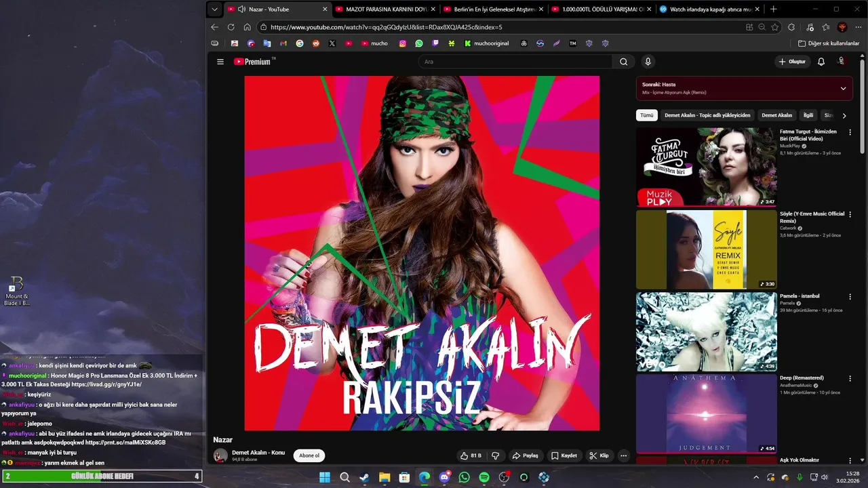Click the Oluştur create button
The height and width of the screenshot is (488, 868).
point(792,62)
